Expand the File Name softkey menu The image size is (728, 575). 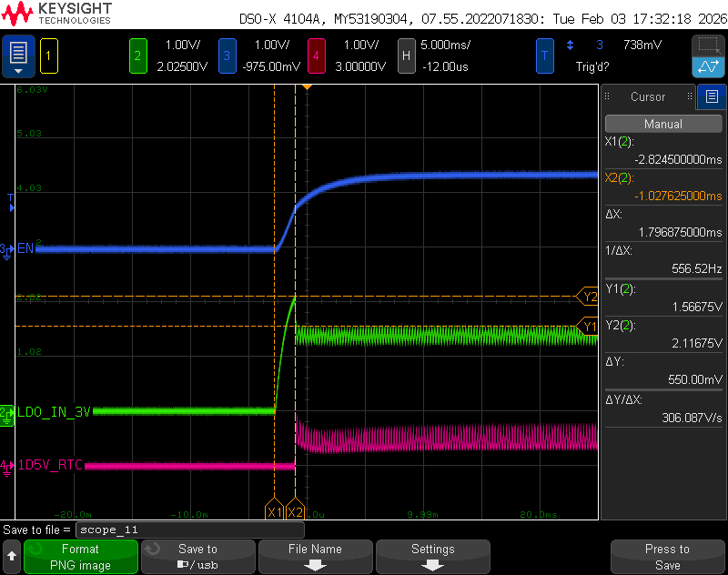click(316, 557)
